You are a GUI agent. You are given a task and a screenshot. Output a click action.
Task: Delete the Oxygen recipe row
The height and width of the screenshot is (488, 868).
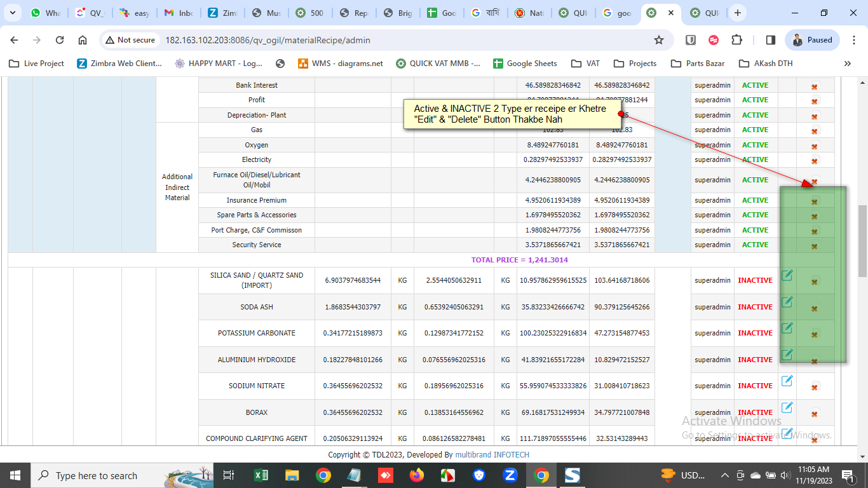[x=814, y=146]
